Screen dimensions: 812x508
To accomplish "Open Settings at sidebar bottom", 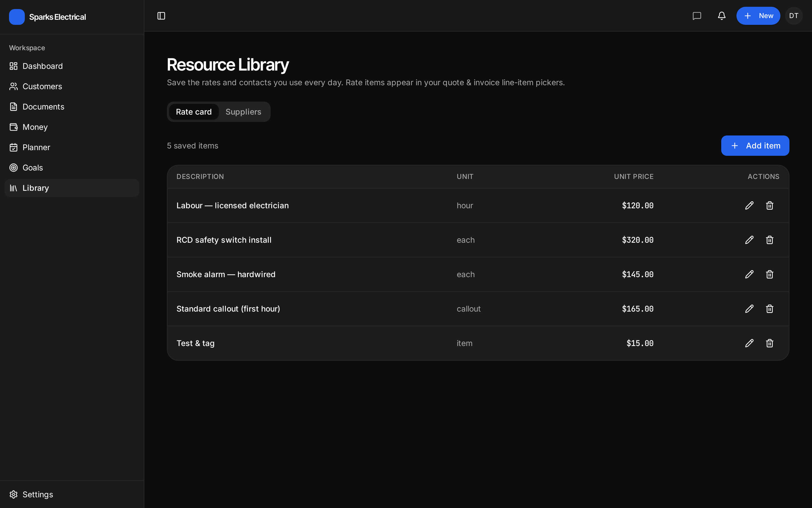I will point(72,494).
